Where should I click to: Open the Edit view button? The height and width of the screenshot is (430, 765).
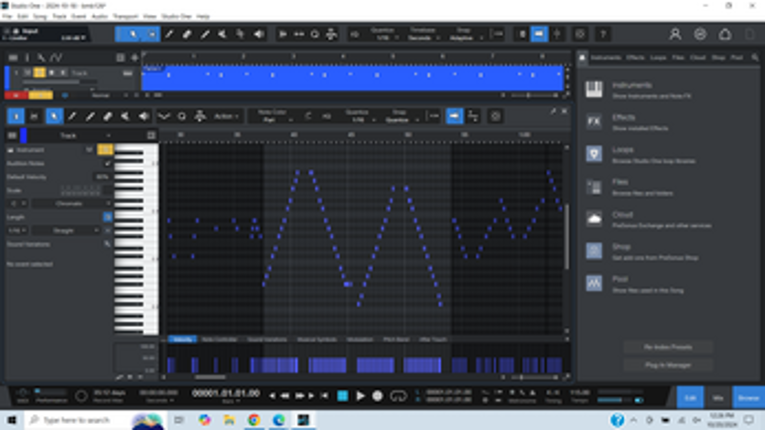(690, 398)
